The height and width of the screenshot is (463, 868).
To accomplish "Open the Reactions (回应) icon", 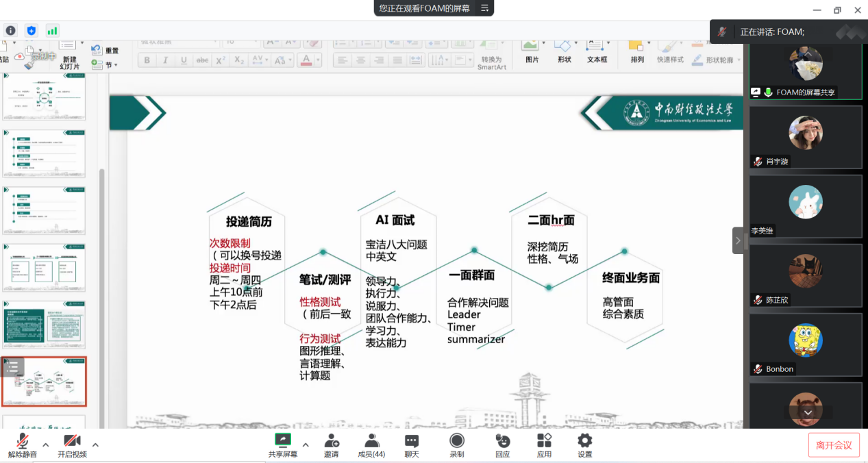I will (502, 445).
